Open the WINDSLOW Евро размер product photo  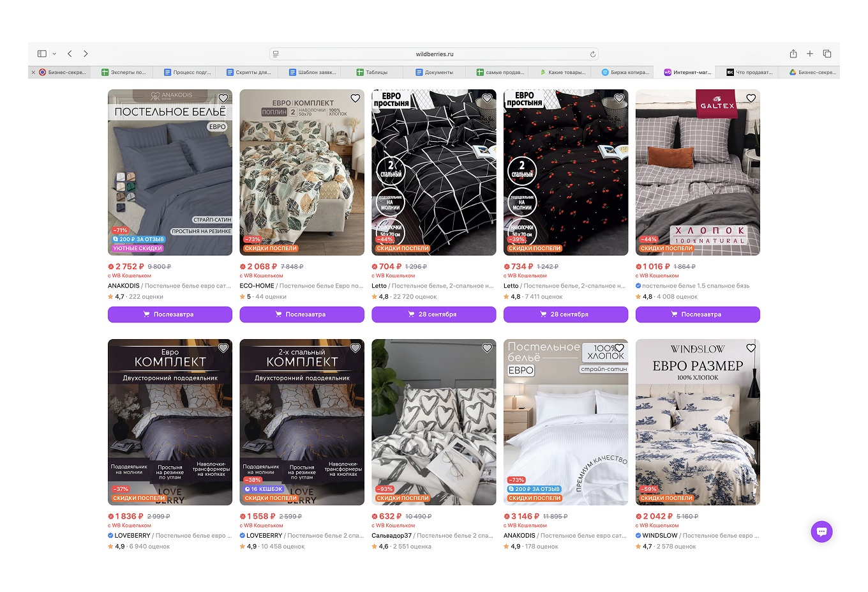[698, 422]
